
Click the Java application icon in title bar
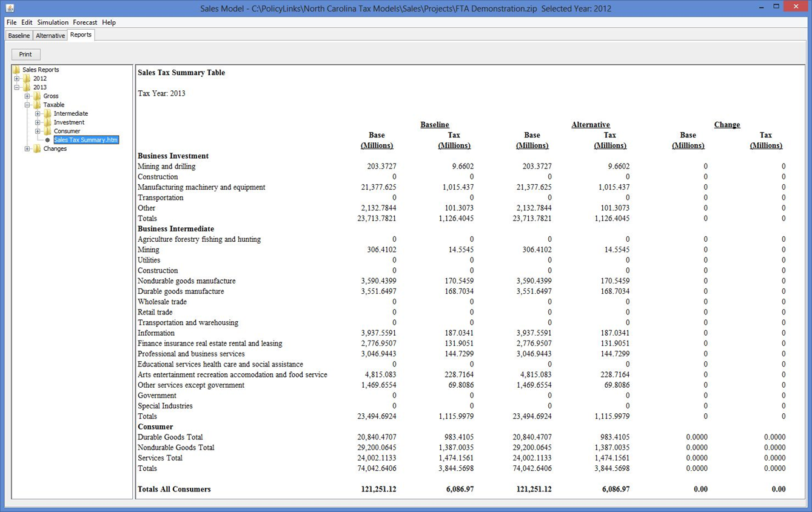pyautogui.click(x=10, y=8)
